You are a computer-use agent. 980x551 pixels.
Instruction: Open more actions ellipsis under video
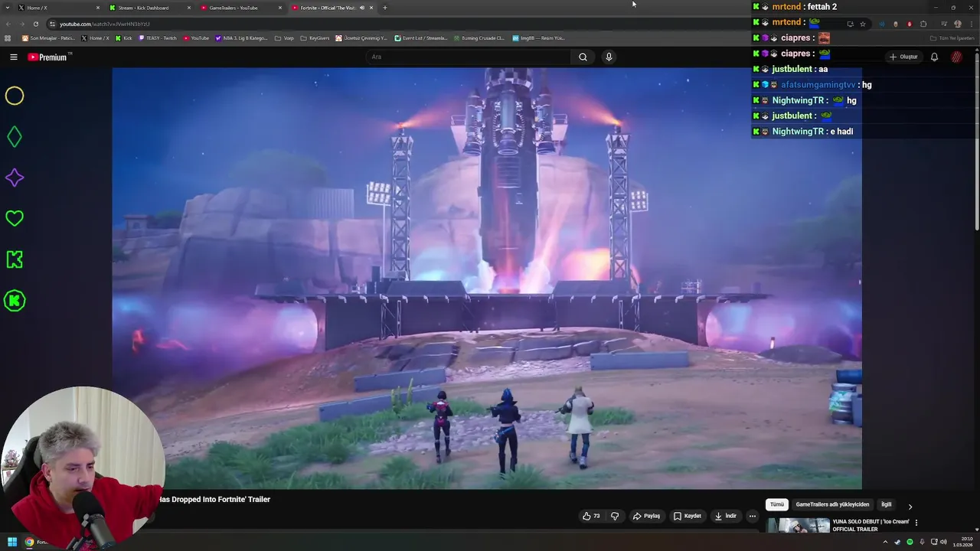tap(752, 516)
